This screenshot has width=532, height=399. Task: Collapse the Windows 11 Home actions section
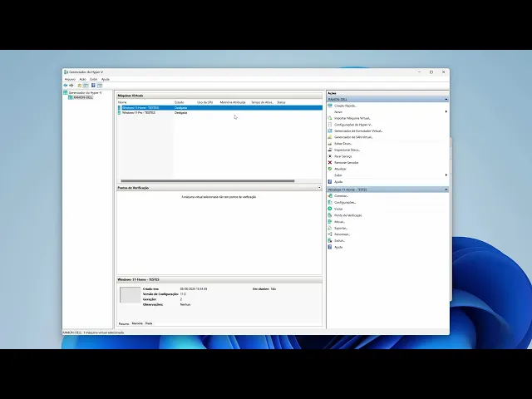pyautogui.click(x=446, y=190)
